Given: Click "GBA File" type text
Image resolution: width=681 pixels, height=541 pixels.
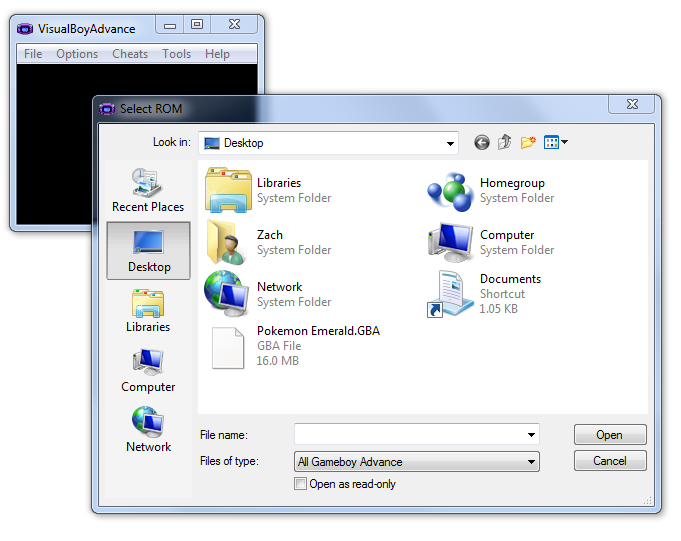Looking at the screenshot, I should tap(279, 346).
